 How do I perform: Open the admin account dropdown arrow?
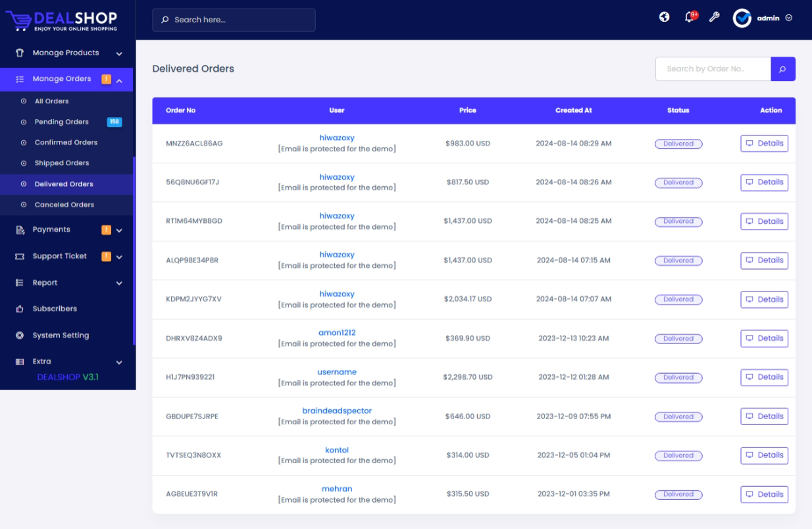coord(789,18)
